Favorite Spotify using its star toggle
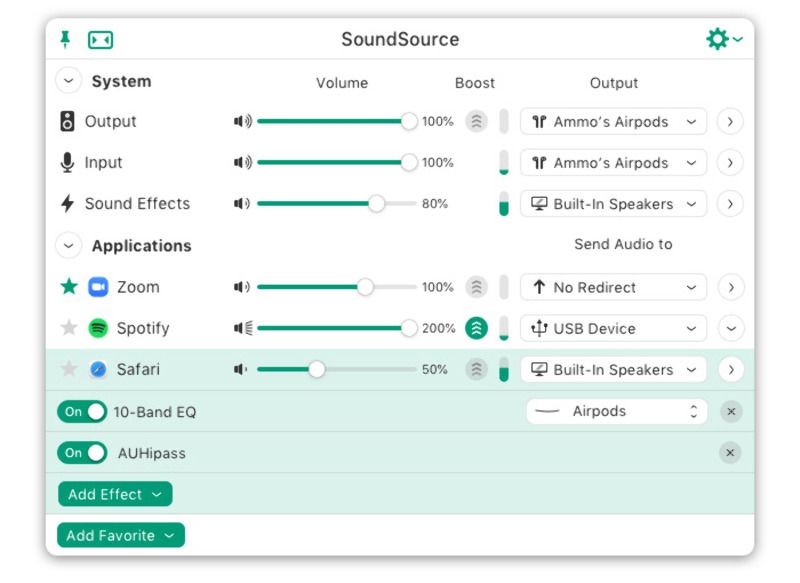This screenshot has height=583, width=800. tap(67, 328)
